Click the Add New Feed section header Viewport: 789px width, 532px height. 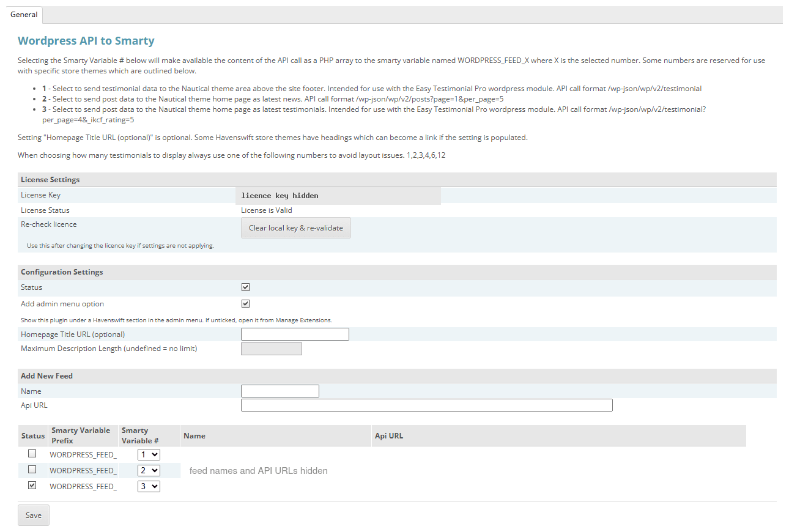pos(398,376)
